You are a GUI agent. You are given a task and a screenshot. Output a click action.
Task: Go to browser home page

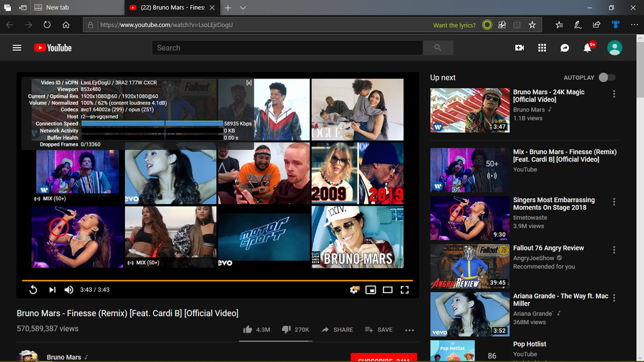click(x=66, y=25)
